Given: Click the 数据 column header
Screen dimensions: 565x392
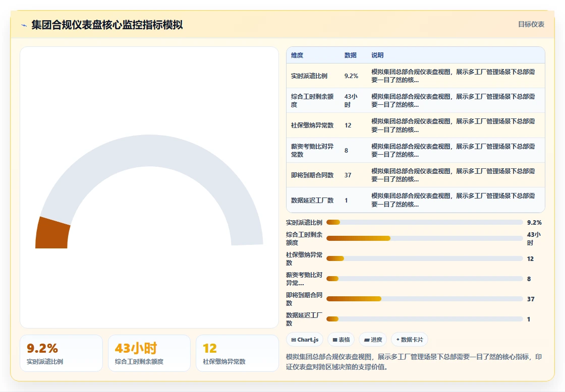Looking at the screenshot, I should point(350,55).
